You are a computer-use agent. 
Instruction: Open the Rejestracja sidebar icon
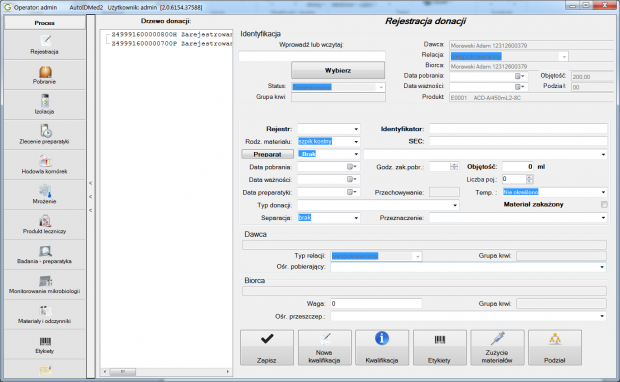(45, 45)
